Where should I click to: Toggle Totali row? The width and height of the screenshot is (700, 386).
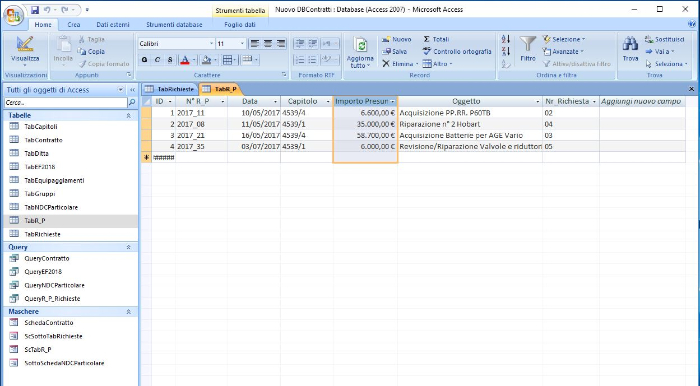tap(436, 39)
